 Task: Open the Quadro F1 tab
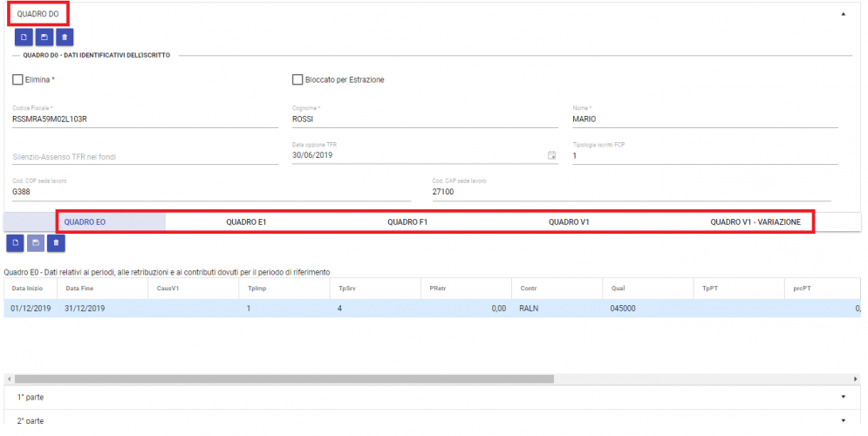pos(407,221)
